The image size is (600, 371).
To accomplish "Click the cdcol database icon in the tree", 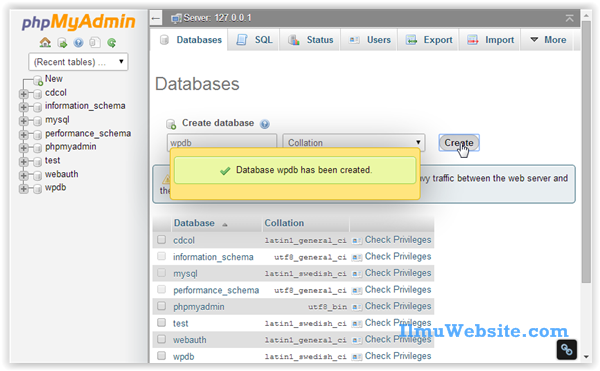I will click(37, 94).
